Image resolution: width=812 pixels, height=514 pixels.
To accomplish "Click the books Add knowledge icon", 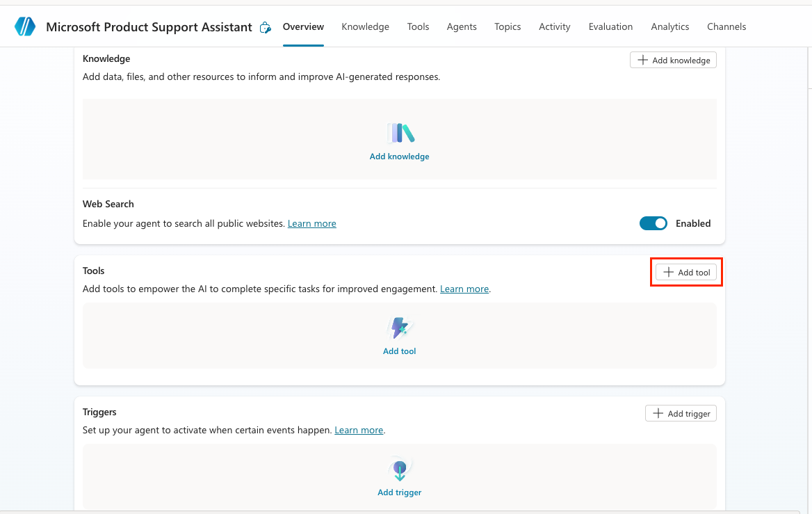I will (400, 133).
